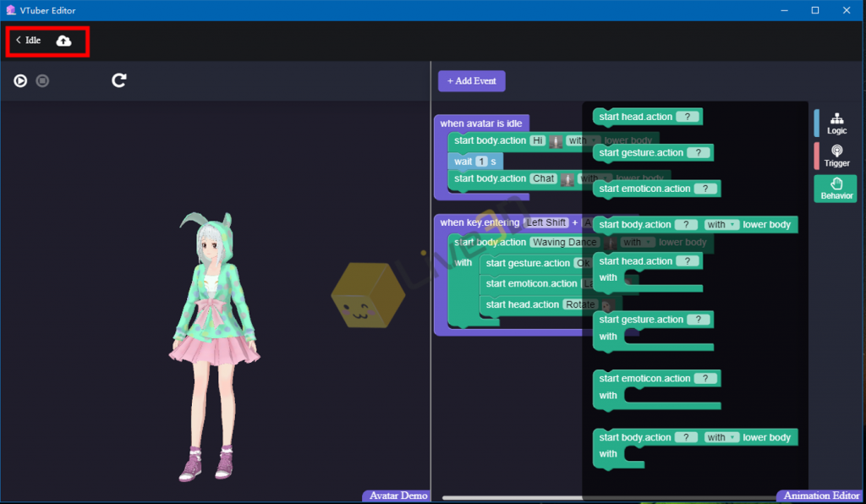Click the Avatar Demo label
Viewport: 866px width, 504px height.
pos(397,496)
